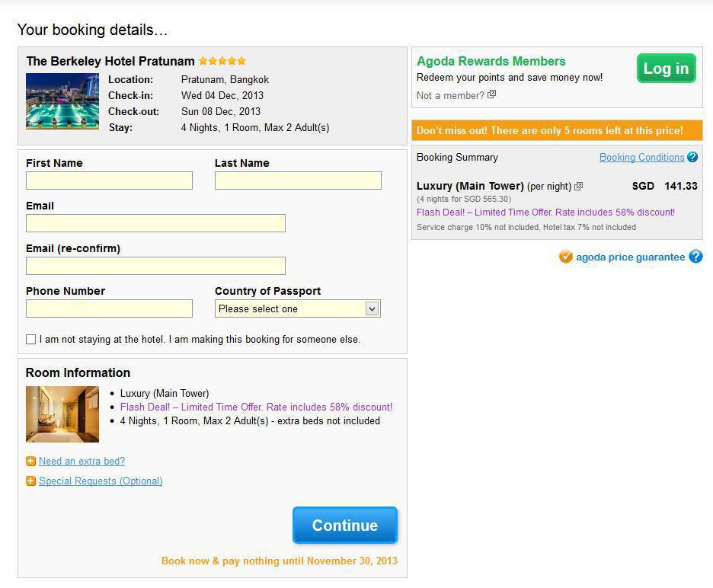Click the Flash Deal text in Booking Summary
The width and height of the screenshot is (713, 588).
click(545, 213)
